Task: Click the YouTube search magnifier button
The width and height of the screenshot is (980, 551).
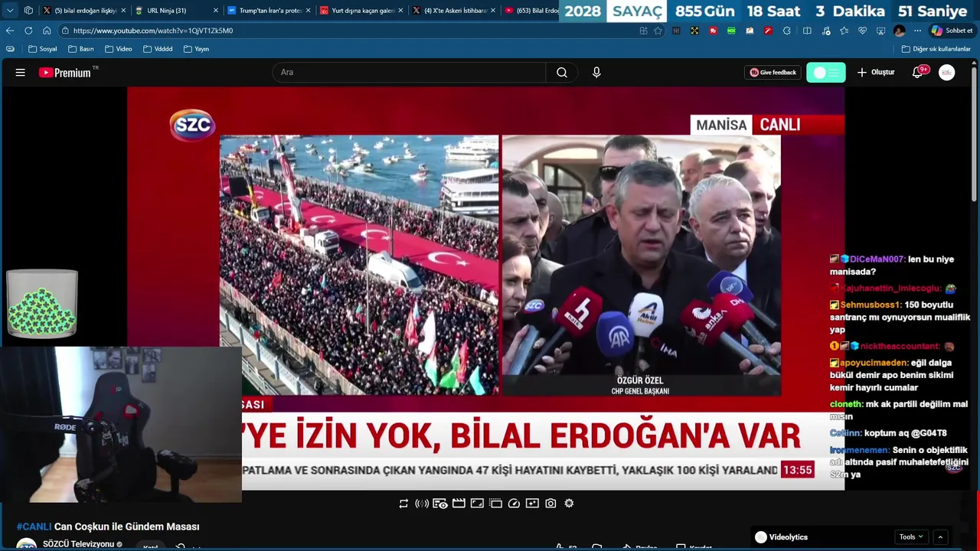Action: click(x=562, y=73)
